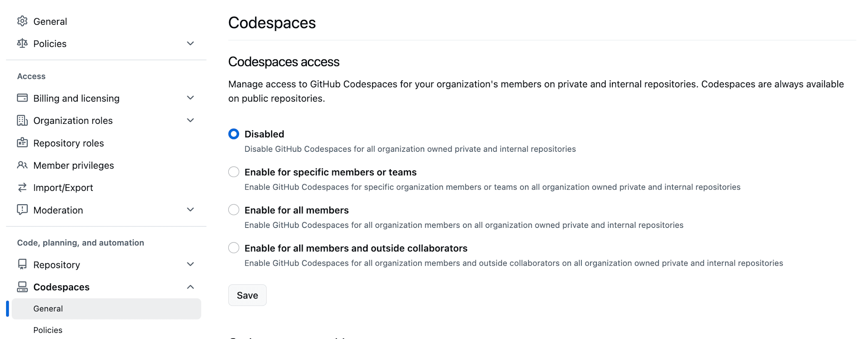Image resolution: width=868 pixels, height=339 pixels.
Task: Collapse the Codespaces section chevron
Action: coord(190,287)
